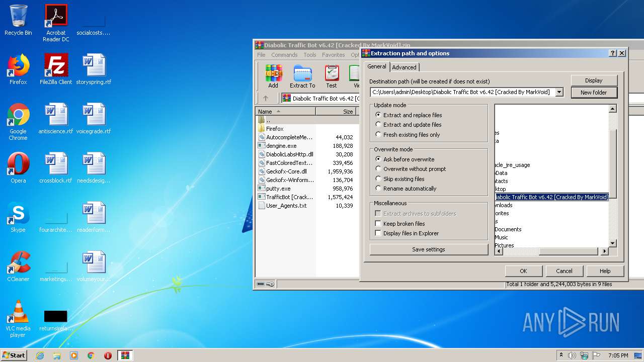644x362 pixels.
Task: Enable Display files in Explorer checkbox
Action: (407, 233)
